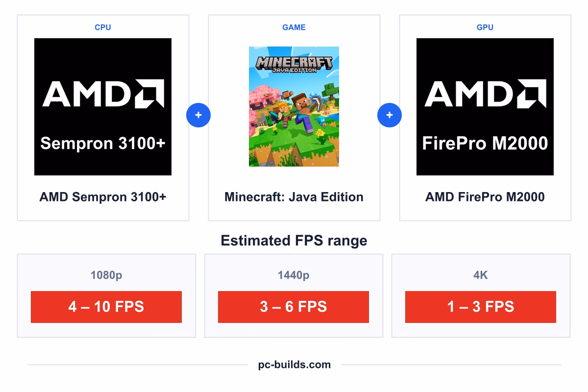The height and width of the screenshot is (392, 588).
Task: Open the AMD Sempron 3100+ title text
Action: pos(103,197)
